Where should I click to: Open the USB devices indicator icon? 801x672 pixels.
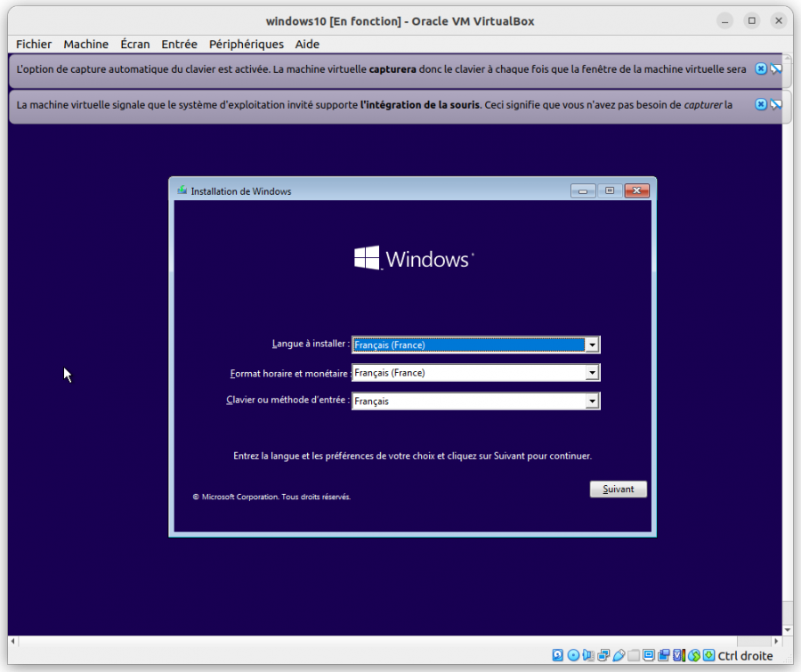click(x=619, y=655)
